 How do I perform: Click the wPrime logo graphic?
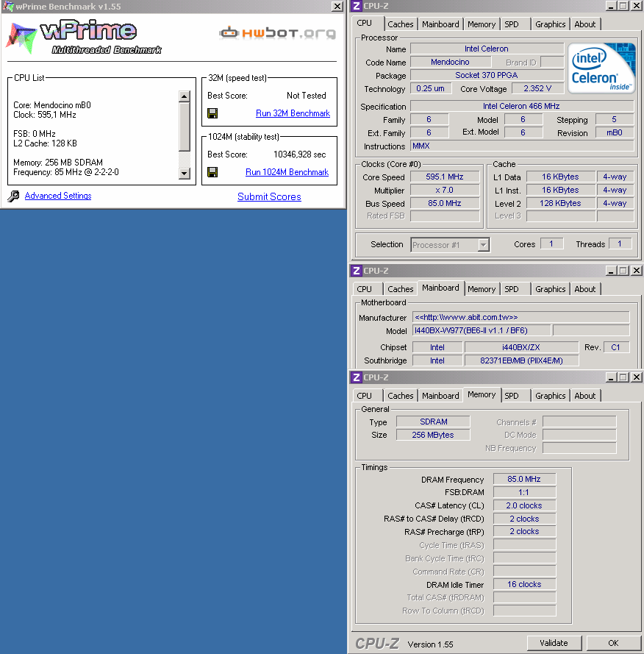83,37
